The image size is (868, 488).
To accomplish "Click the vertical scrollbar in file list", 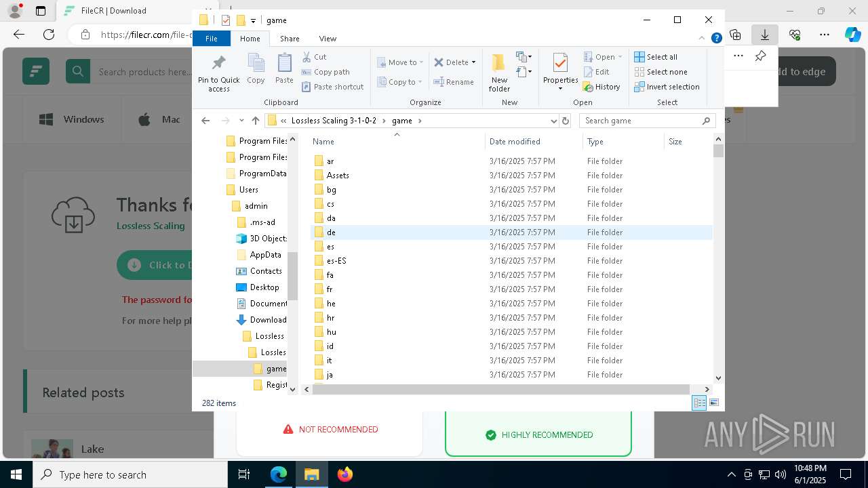I will tap(719, 151).
